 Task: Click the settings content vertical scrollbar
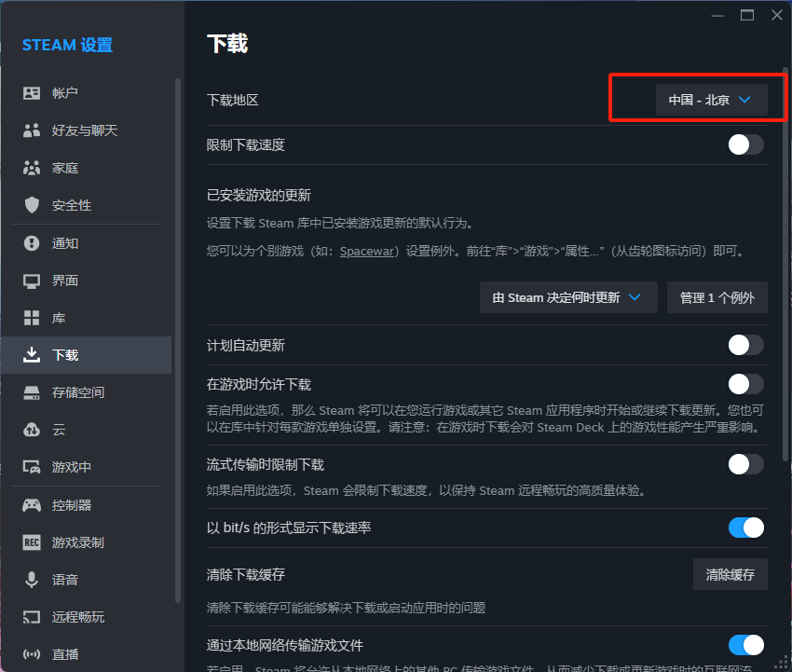click(785, 280)
